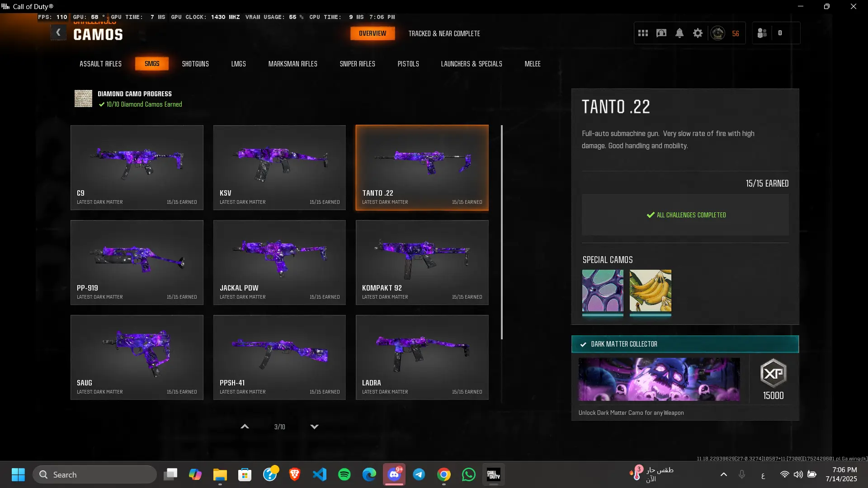The width and height of the screenshot is (868, 488).
Task: Click the 10/10 Diamond Camos Earned checkmark
Action: click(102, 104)
